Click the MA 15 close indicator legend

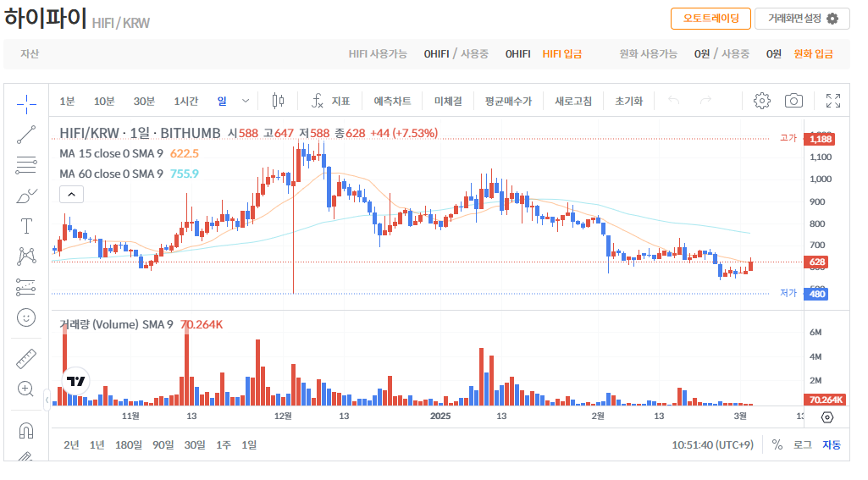[111, 153]
